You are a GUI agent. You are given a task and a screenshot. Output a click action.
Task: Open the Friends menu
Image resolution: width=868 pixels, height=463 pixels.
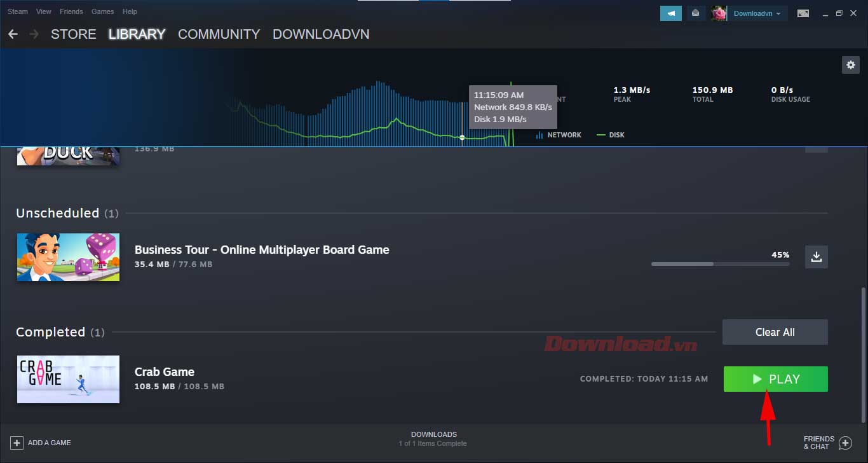click(x=71, y=11)
